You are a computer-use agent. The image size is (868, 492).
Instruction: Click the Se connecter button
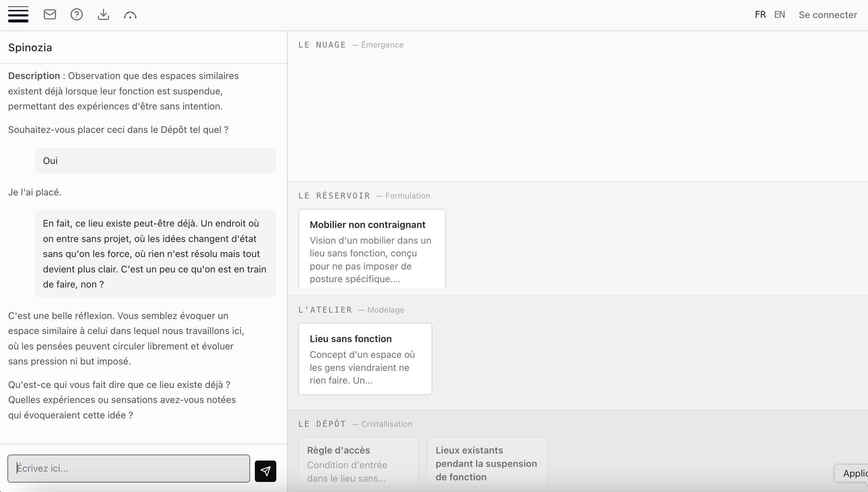pos(827,14)
